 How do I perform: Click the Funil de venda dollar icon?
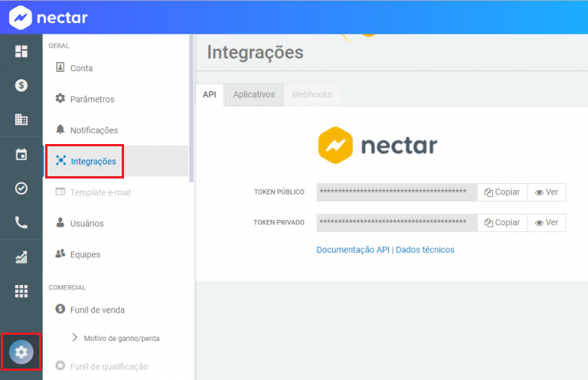[60, 309]
